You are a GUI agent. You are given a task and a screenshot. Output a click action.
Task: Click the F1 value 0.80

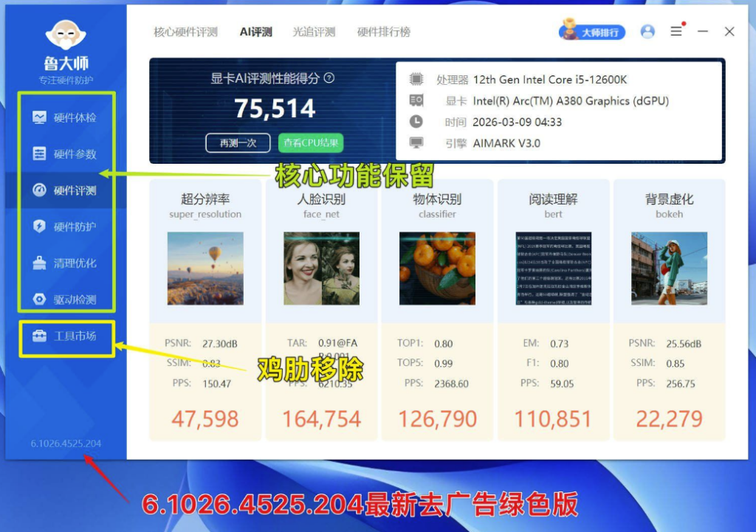click(x=560, y=363)
